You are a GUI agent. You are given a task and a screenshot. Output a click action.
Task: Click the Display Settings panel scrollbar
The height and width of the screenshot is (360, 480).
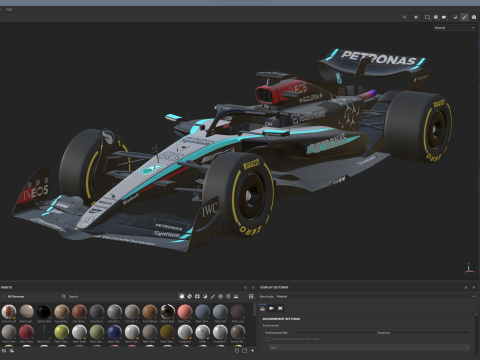click(477, 315)
